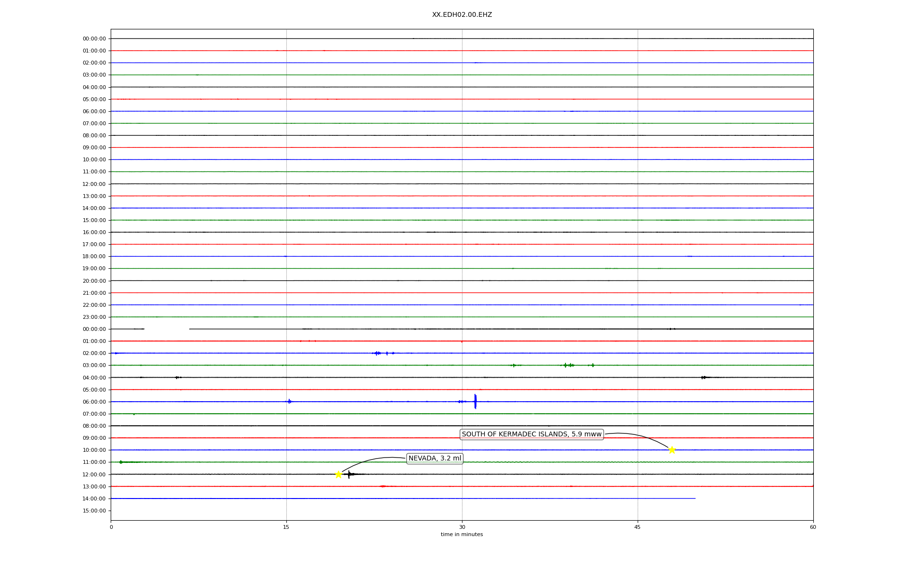Click the yellow star near Nevada event

click(x=338, y=474)
